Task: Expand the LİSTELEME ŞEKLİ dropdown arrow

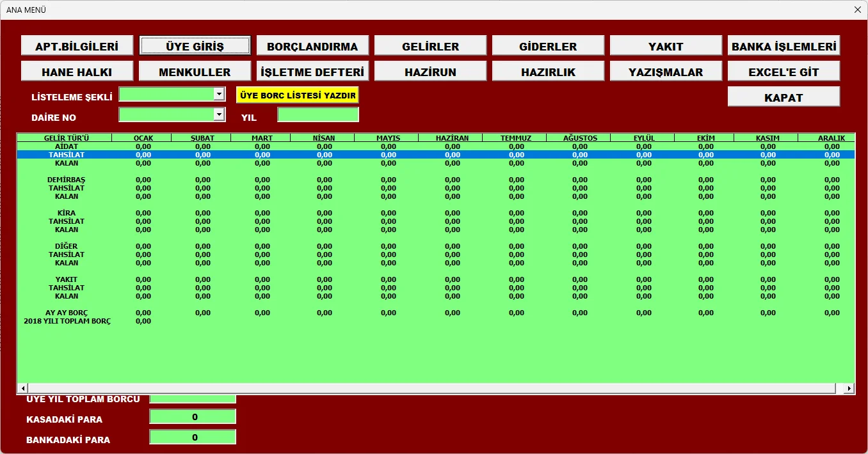Action: (x=219, y=94)
